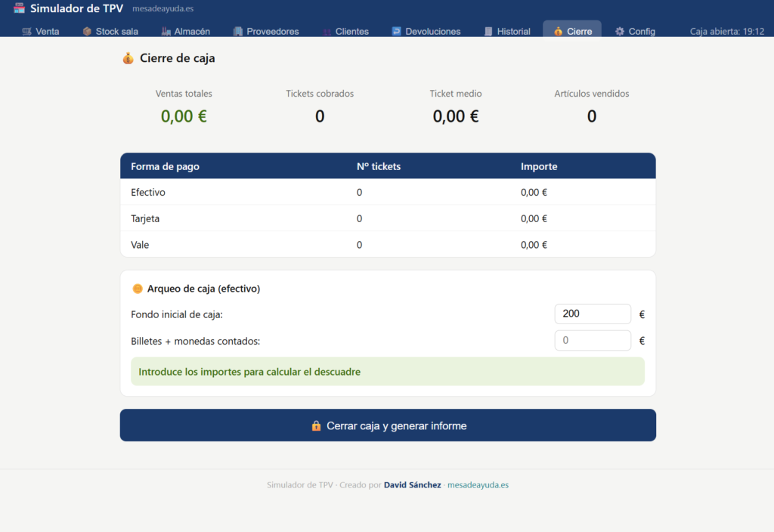Click the Artículos vendidos value 0
The height and width of the screenshot is (532, 774).
591,116
